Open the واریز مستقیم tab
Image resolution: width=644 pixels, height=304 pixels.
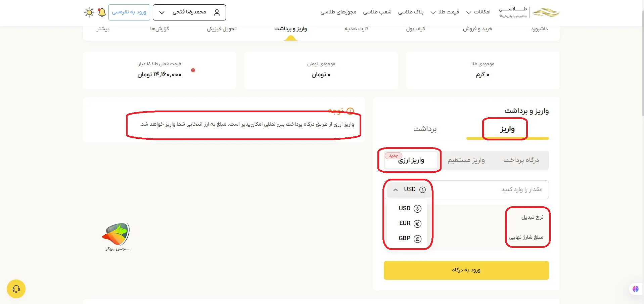pyautogui.click(x=467, y=160)
